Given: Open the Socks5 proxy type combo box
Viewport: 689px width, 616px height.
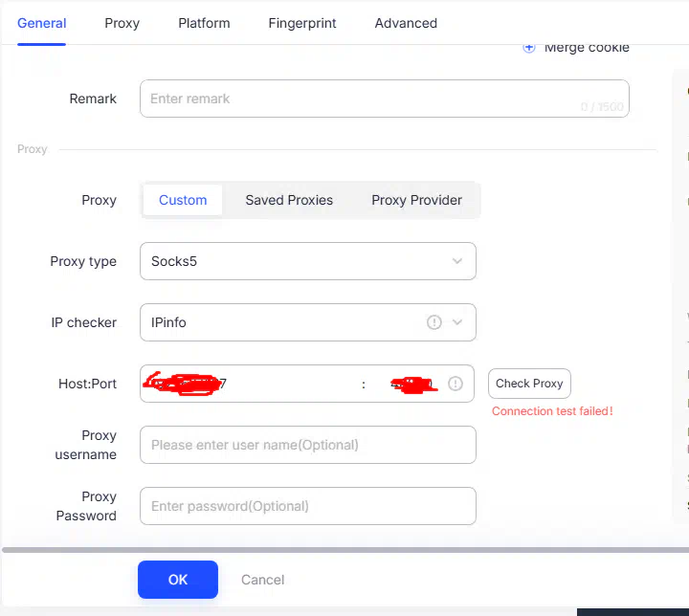Looking at the screenshot, I should click(x=308, y=261).
